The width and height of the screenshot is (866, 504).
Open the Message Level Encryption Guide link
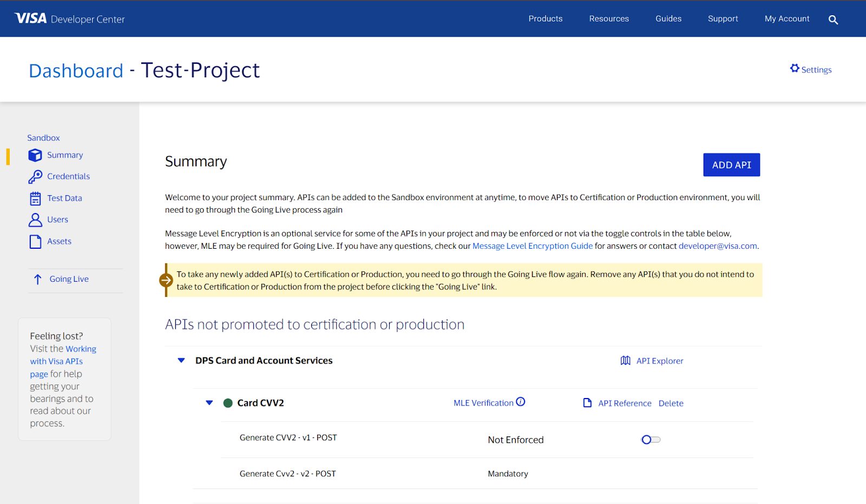click(533, 246)
